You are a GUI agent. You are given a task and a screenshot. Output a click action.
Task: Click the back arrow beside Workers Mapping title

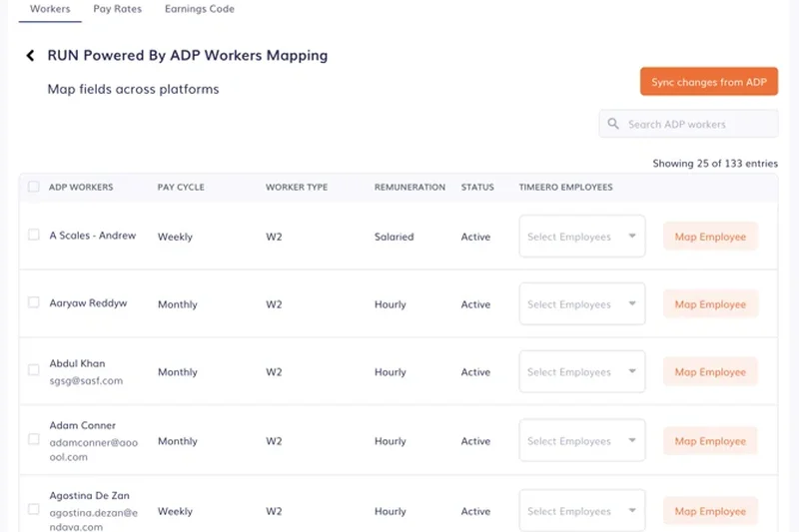click(31, 56)
